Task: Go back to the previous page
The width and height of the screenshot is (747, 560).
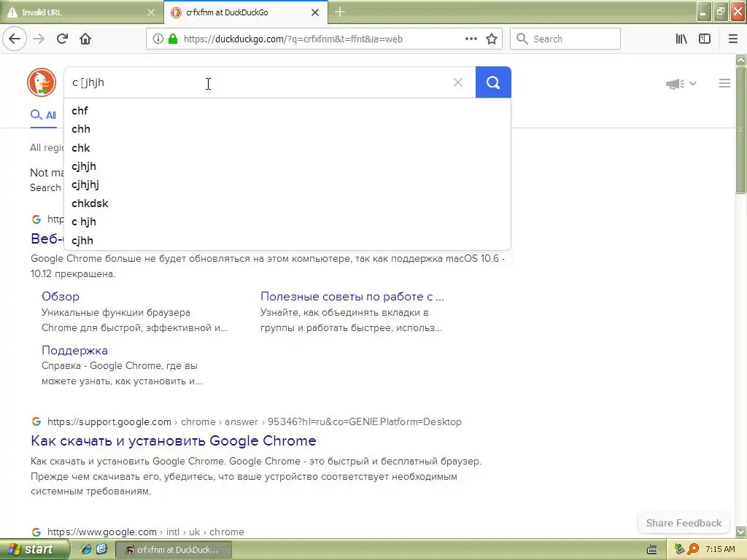Action: tap(15, 39)
